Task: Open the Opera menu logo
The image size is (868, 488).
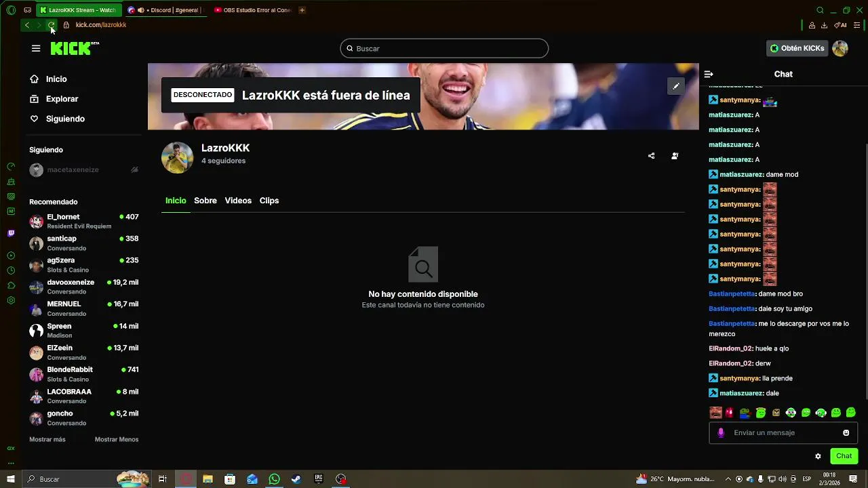Action: tap(11, 10)
